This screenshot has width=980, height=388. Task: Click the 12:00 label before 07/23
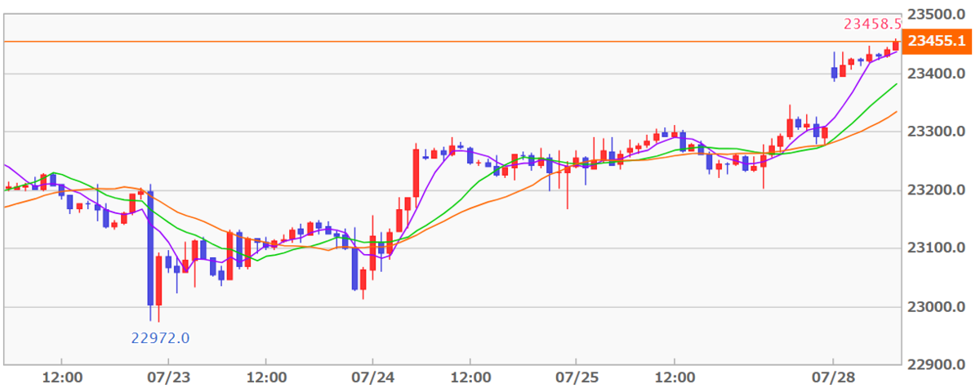(x=62, y=377)
